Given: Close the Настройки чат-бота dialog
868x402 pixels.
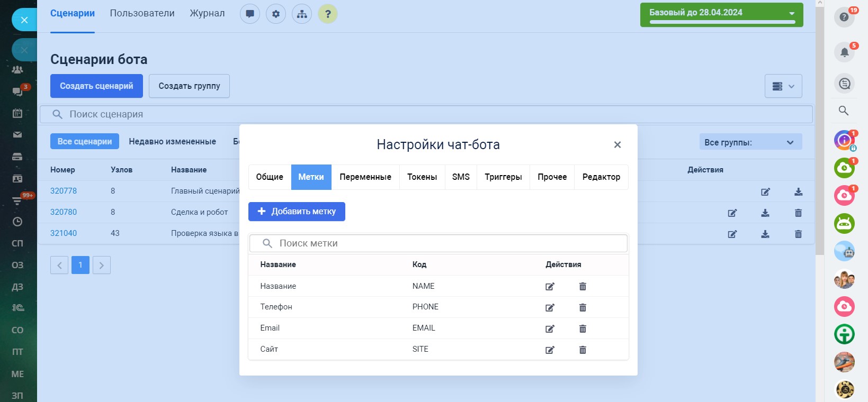Looking at the screenshot, I should point(617,145).
